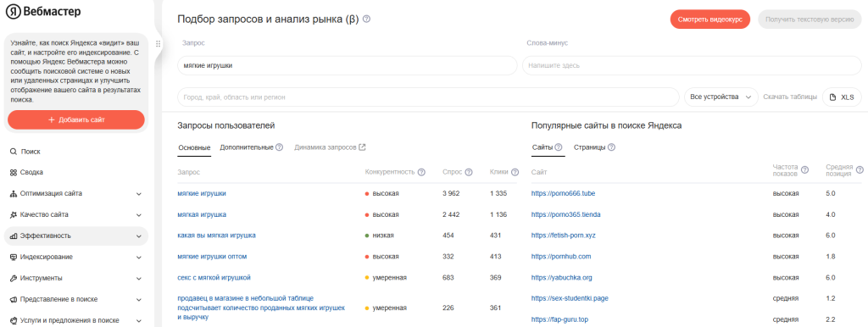Open the какая вы мягкая игрушка query
868x327 pixels.
coord(216,236)
